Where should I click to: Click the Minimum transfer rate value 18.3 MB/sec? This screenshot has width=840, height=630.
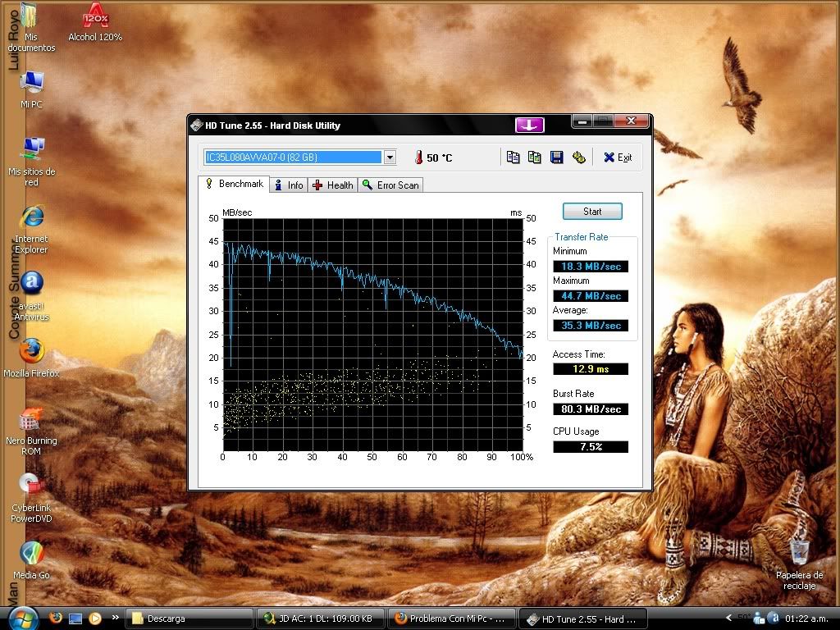click(591, 267)
